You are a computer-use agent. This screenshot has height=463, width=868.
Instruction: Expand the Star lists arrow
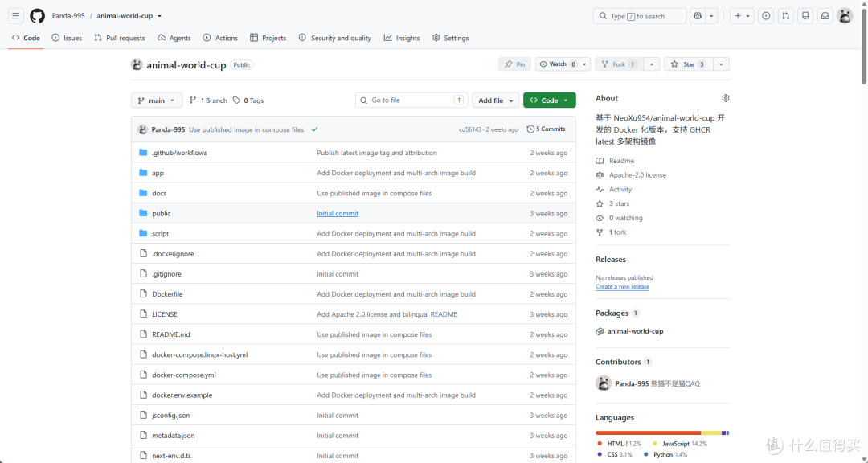click(721, 64)
